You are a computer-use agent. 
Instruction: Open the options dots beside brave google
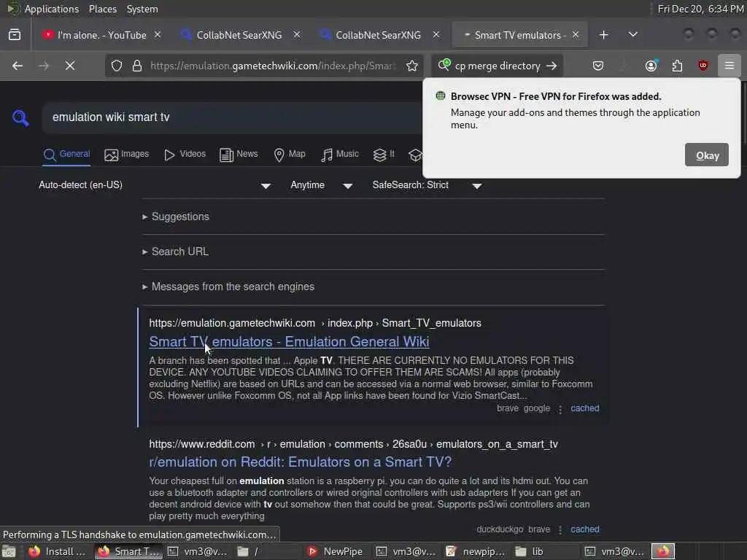click(x=560, y=409)
